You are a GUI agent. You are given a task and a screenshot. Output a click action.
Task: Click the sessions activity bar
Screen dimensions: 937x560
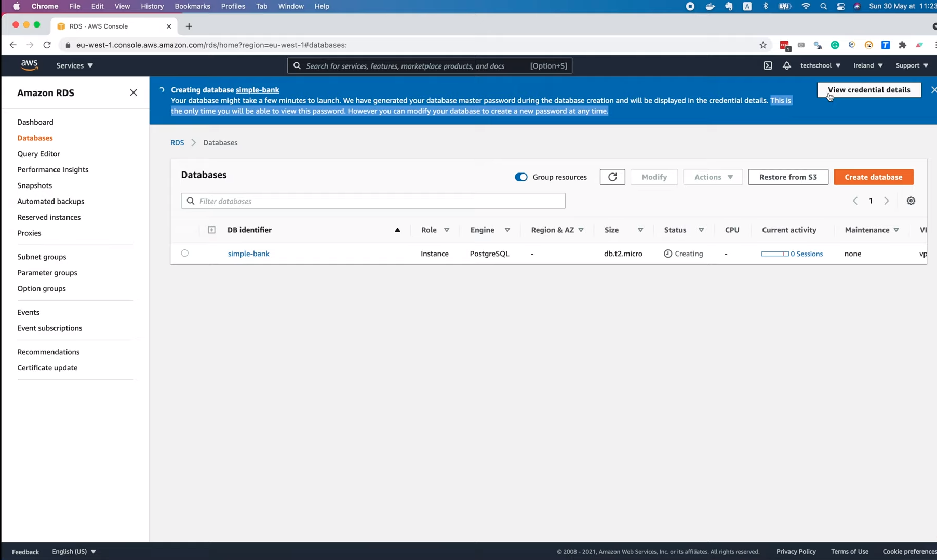775,254
